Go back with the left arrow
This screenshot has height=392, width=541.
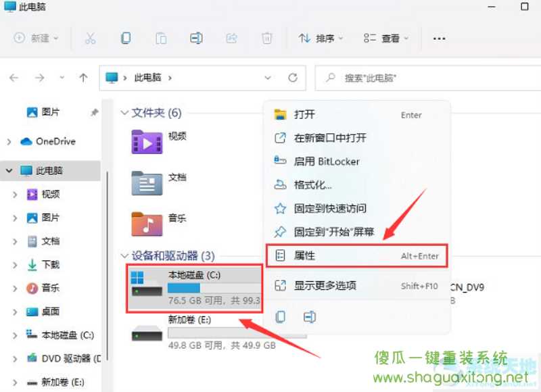tap(14, 78)
